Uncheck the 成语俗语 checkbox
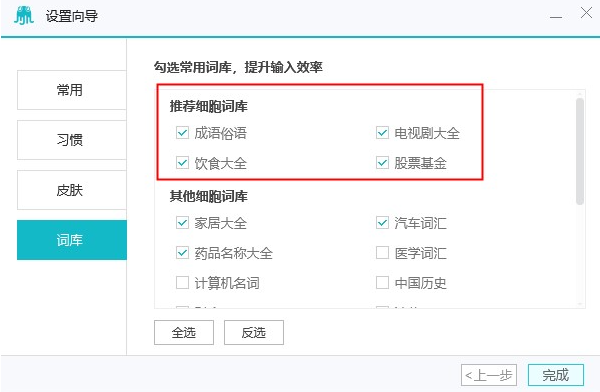This screenshot has height=392, width=600. coord(183,133)
